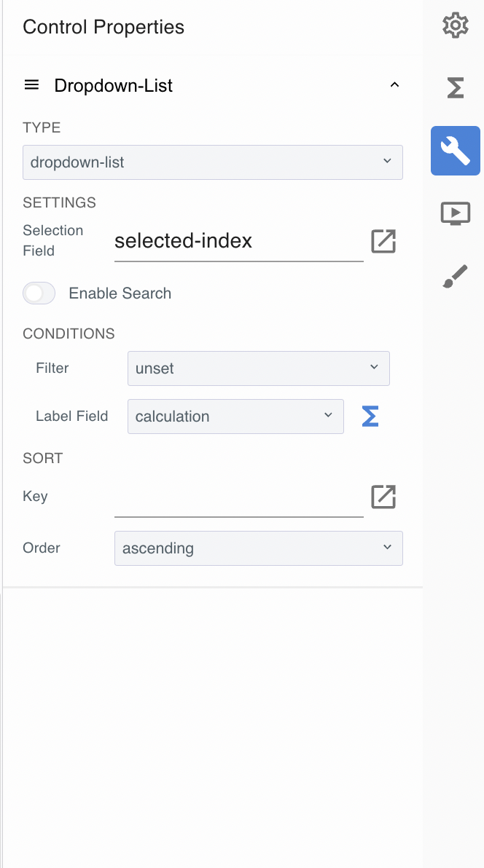Click the hamburger icon beside Dropdown-List
This screenshot has width=484, height=868.
click(31, 85)
